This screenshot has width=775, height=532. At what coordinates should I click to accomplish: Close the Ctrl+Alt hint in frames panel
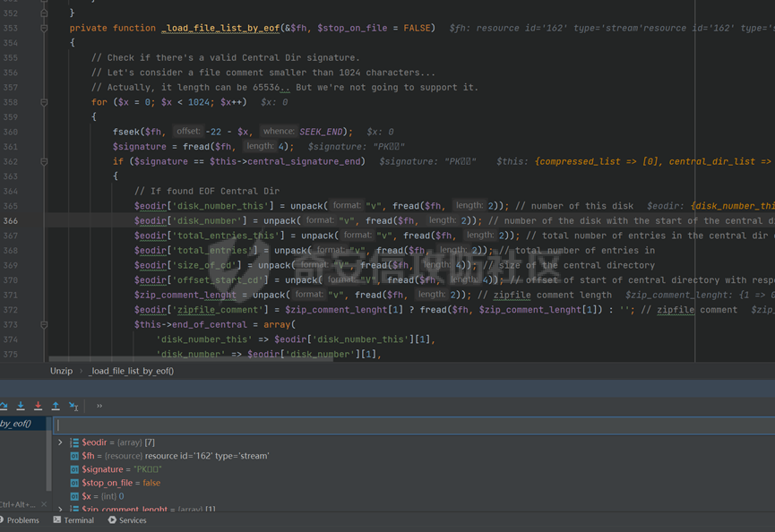(x=44, y=504)
